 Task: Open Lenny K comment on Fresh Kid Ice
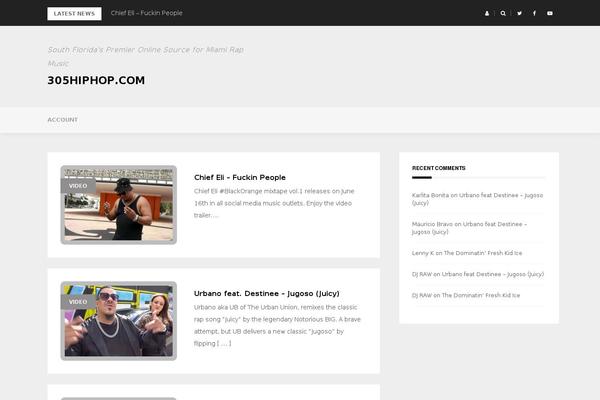click(x=467, y=253)
